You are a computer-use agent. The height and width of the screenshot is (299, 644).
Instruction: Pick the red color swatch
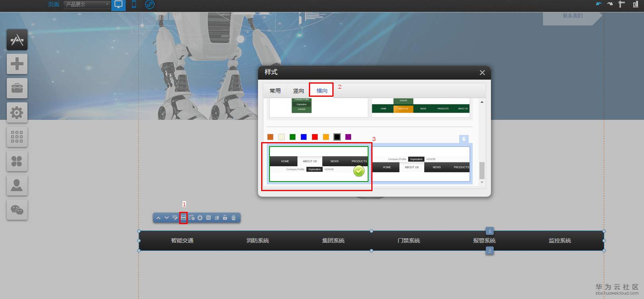[315, 137]
